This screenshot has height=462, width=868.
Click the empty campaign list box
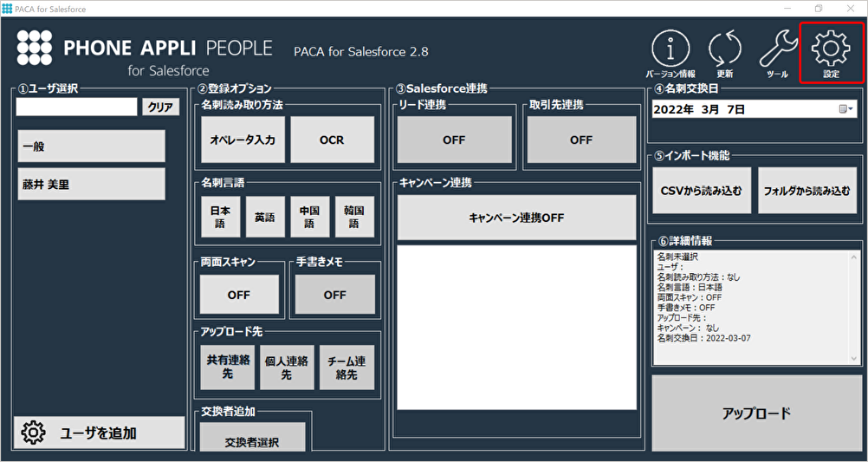pyautogui.click(x=516, y=328)
